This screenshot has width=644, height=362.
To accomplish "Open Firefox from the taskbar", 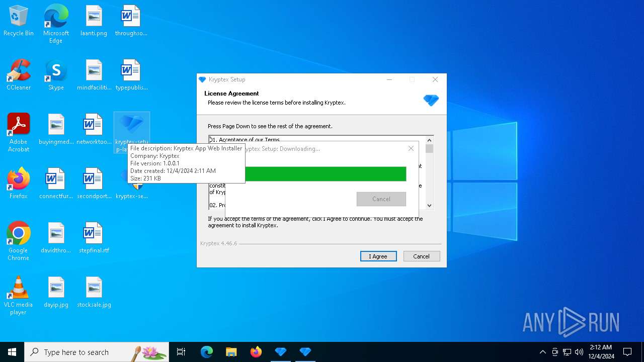I will coord(256,352).
